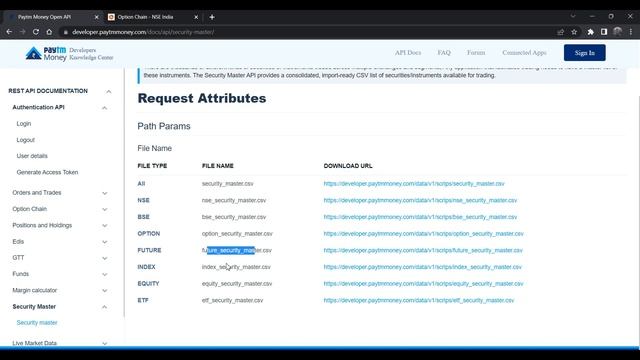Bookmark this page with star icon
Viewport: 640px width, 360px height.
click(574, 32)
